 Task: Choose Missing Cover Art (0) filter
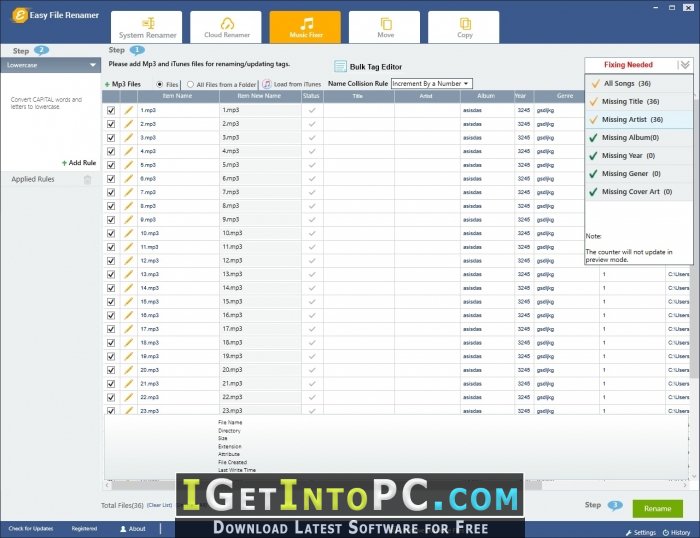point(638,192)
